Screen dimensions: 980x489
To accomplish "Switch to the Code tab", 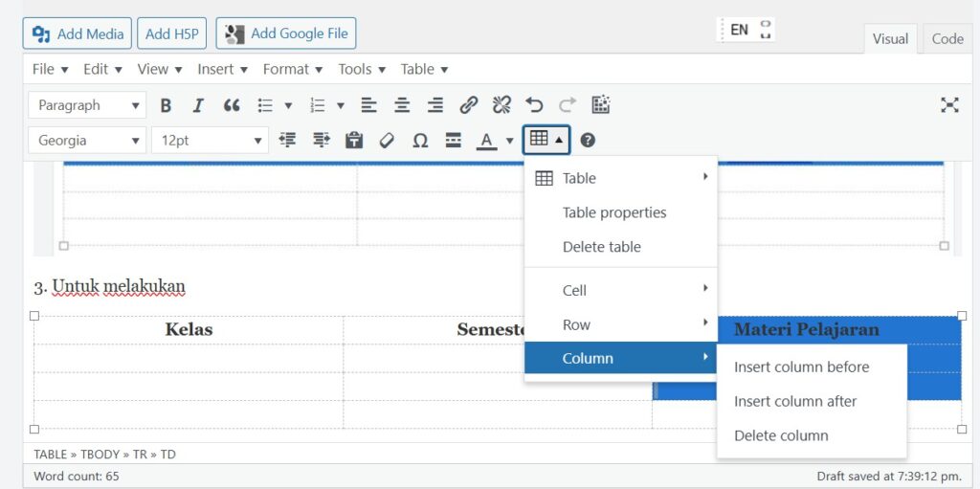I will coord(947,39).
